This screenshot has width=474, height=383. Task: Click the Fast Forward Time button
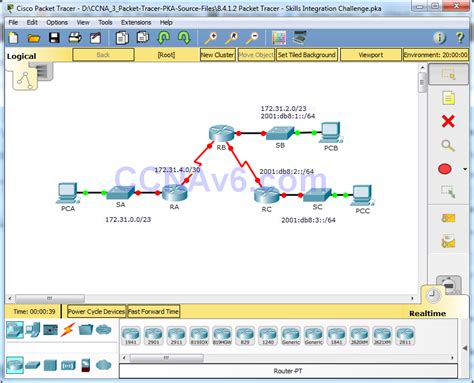(x=153, y=311)
